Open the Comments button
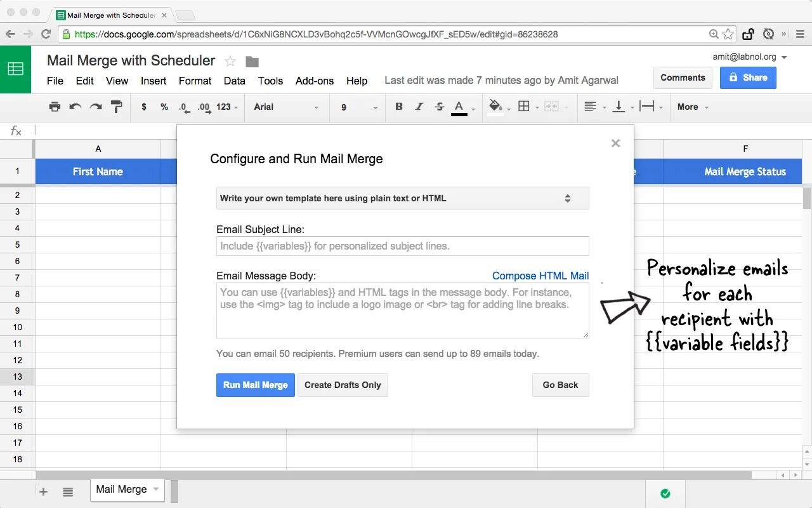Viewport: 812px width, 508px height. coord(683,77)
